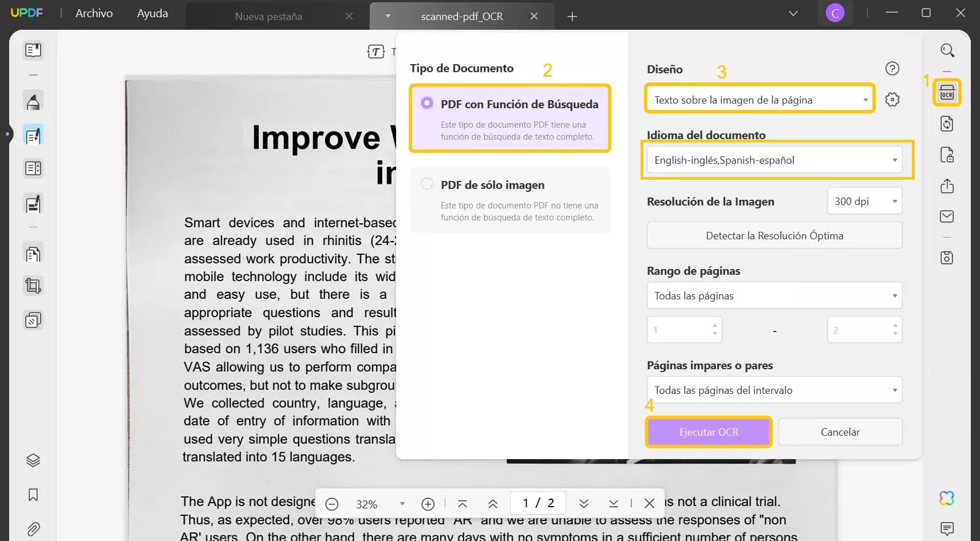Expand the tab list chevron in title bar
This screenshot has width=980, height=541.
coord(793,14)
